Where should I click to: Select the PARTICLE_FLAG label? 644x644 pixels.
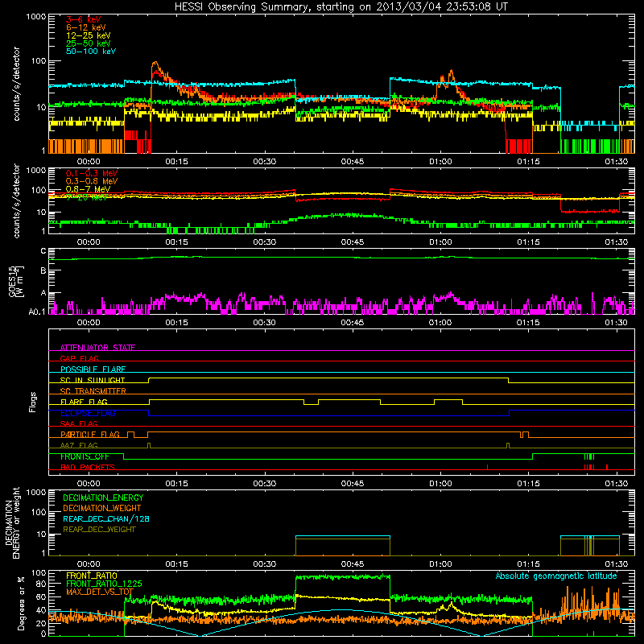click(x=90, y=434)
